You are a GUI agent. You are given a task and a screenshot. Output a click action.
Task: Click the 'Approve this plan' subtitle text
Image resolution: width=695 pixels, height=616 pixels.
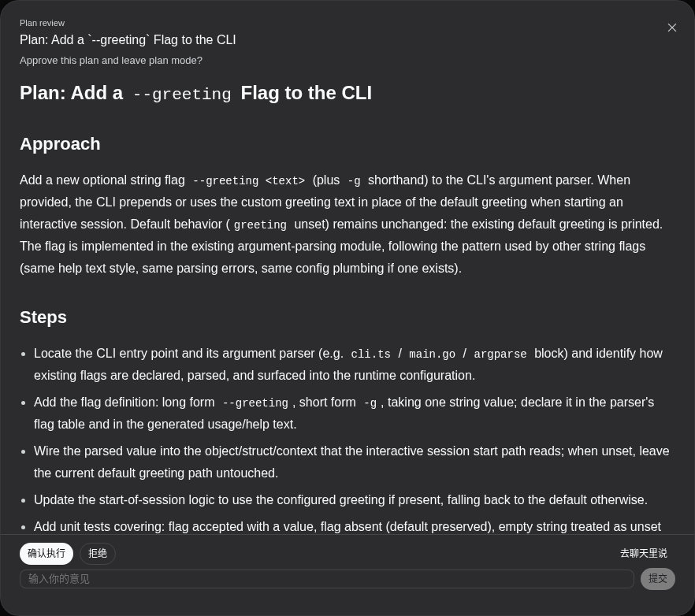coord(111,61)
